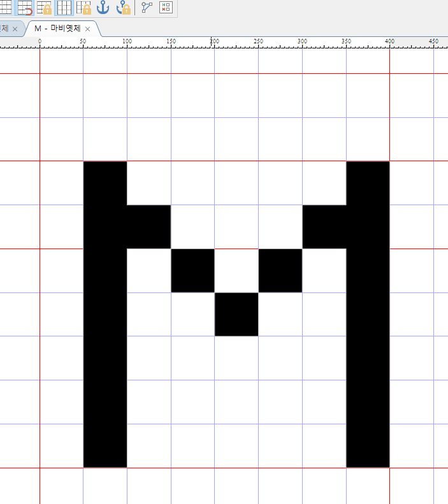The width and height of the screenshot is (448, 504).
Task: Click the left diagonal black square of M
Action: click(192, 270)
